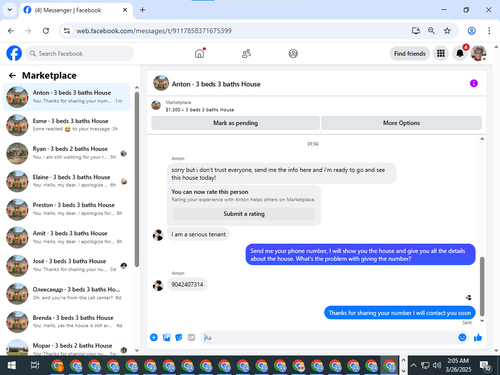Open the Friends icon in top navigation
500x375 pixels.
coord(246,53)
